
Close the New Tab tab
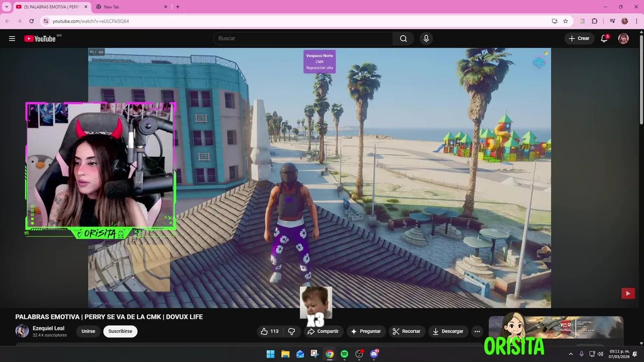click(x=166, y=7)
